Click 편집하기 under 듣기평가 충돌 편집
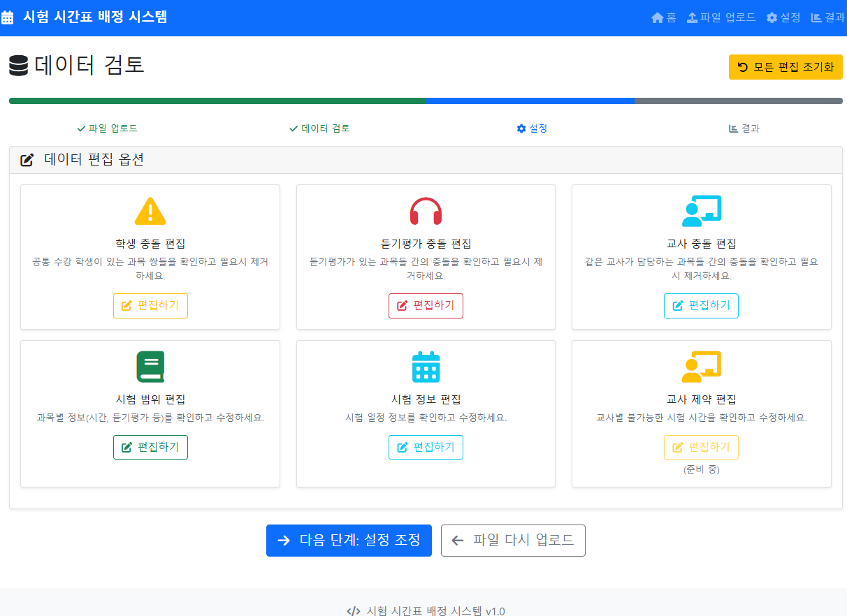The width and height of the screenshot is (847, 616). [426, 306]
